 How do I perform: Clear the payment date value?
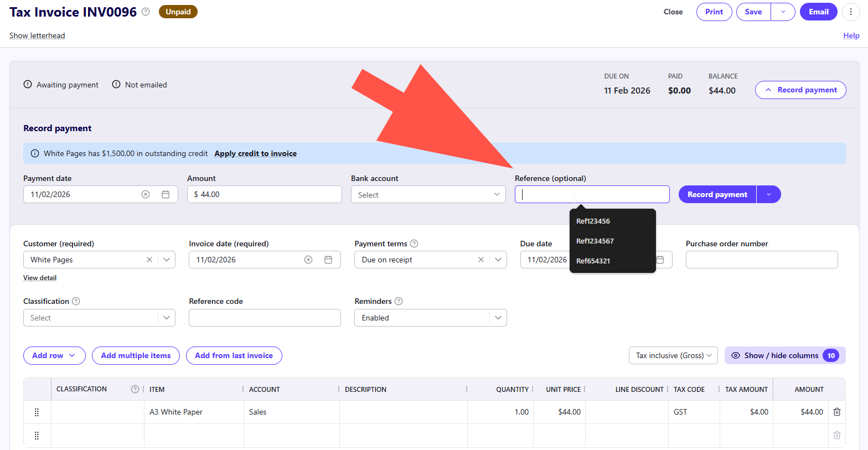pyautogui.click(x=146, y=194)
